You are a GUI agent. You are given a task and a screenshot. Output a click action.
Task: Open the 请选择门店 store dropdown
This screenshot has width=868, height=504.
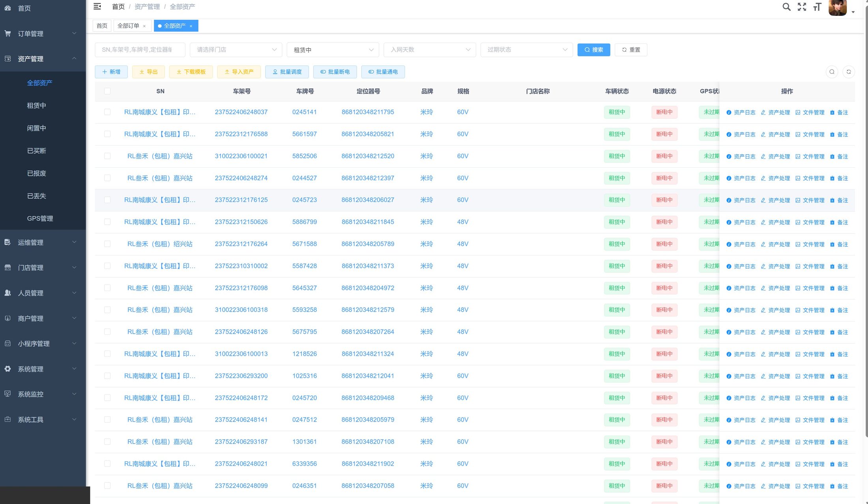coord(236,50)
